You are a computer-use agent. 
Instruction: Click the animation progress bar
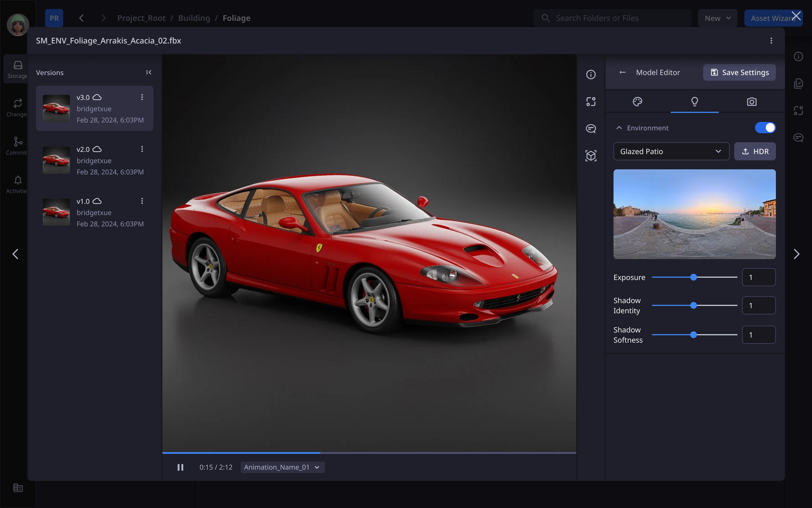[x=369, y=453]
